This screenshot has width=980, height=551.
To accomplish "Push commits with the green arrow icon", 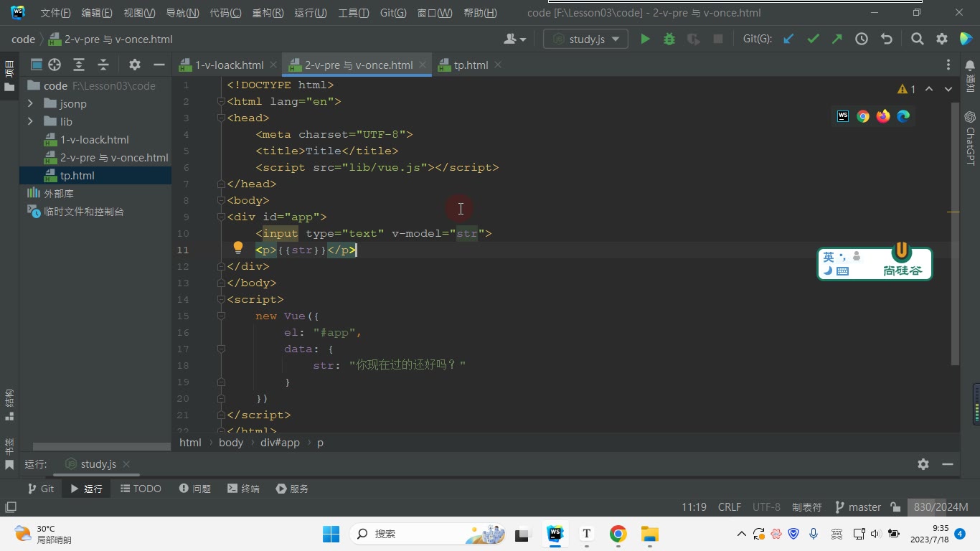I will [x=837, y=39].
